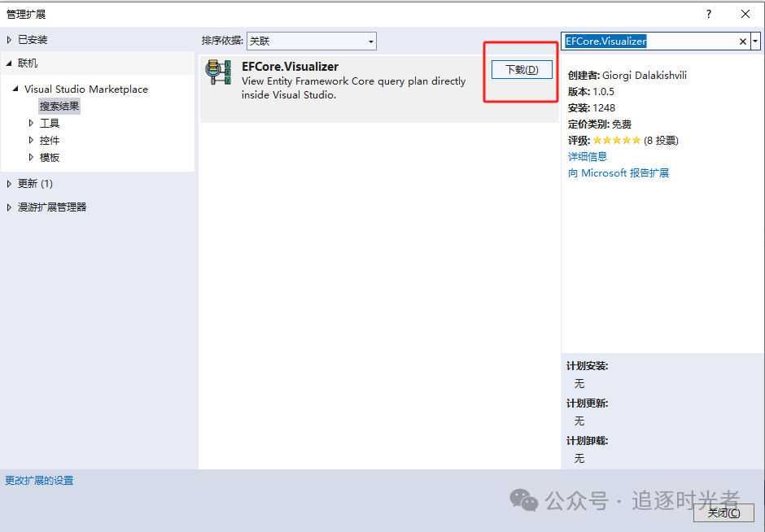Open the help question mark icon
Screen dimensions: 765x532
708,14
